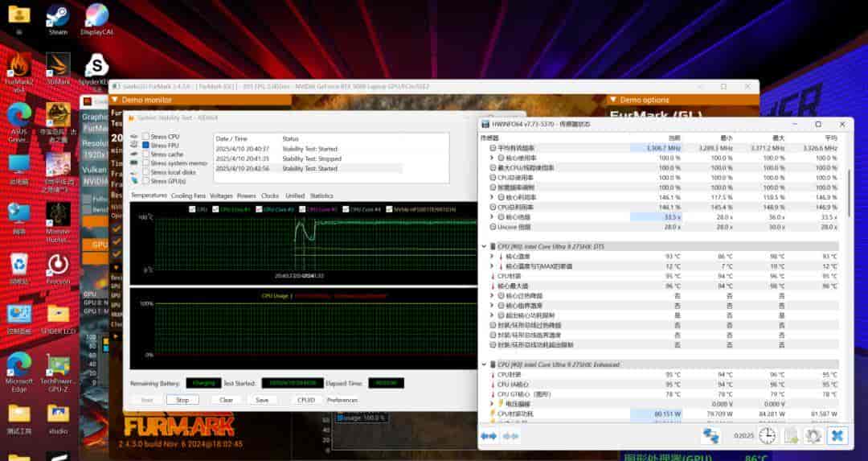
Task: Open the This PC monitor desktop icon
Action: 19,170
